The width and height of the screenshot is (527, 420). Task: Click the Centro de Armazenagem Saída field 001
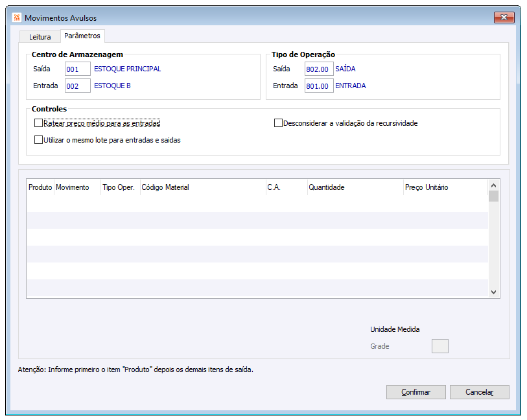[78, 69]
